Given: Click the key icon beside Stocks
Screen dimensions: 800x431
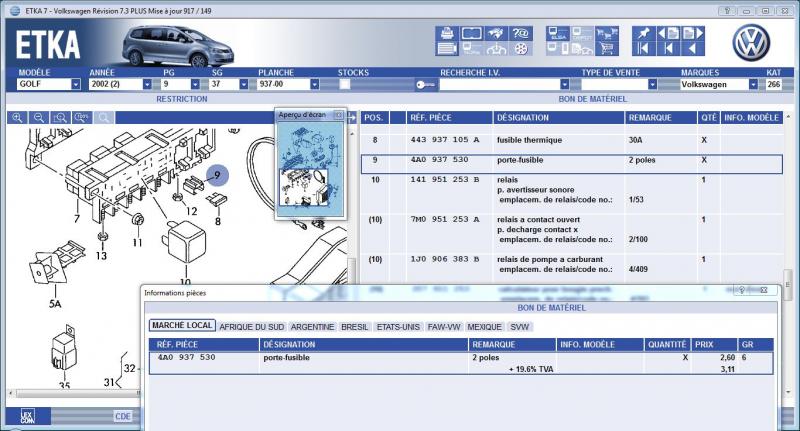Looking at the screenshot, I should click(x=425, y=85).
